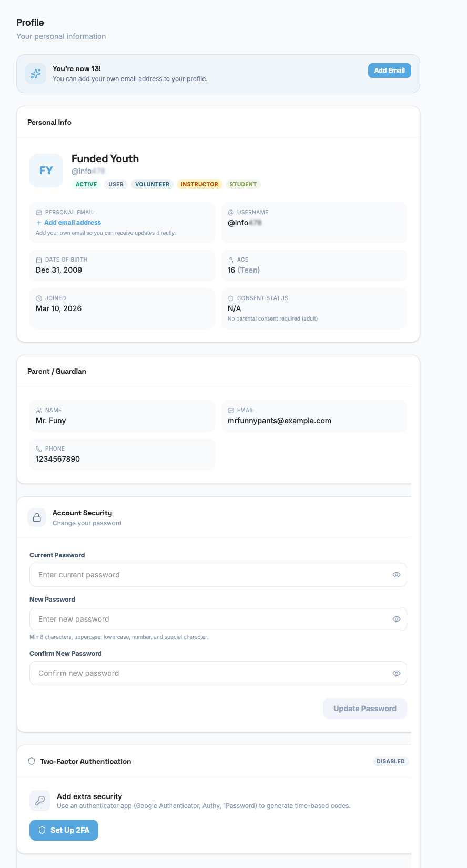Click the @ icon next to Username
Image resolution: width=467 pixels, height=868 pixels.
point(231,212)
